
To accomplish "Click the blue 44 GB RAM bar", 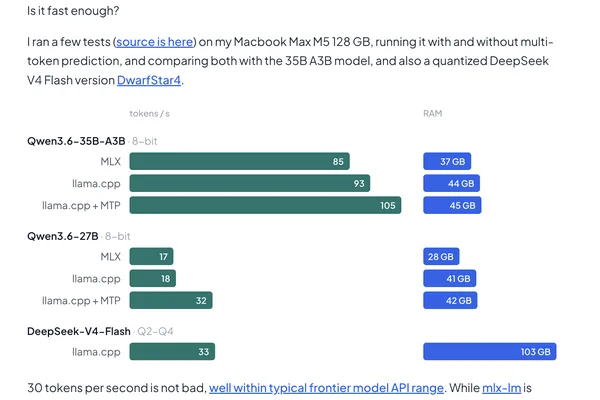I will [452, 183].
